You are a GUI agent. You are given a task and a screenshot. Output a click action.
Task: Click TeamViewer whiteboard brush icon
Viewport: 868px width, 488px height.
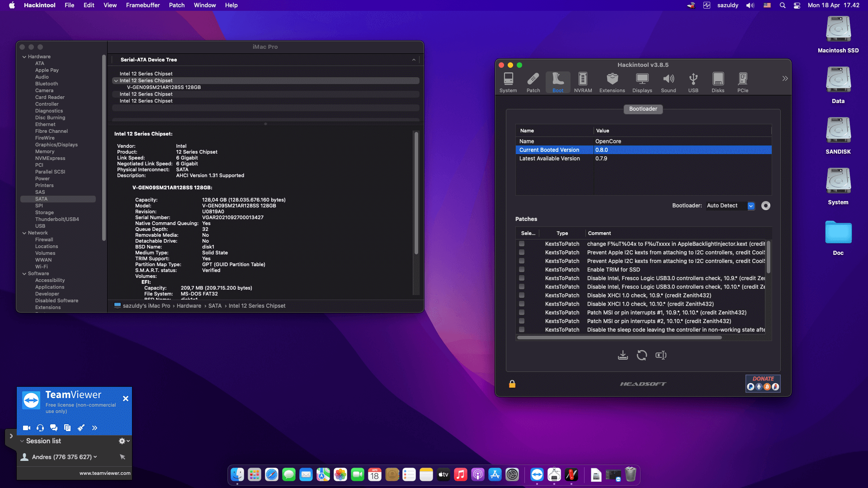(81, 428)
